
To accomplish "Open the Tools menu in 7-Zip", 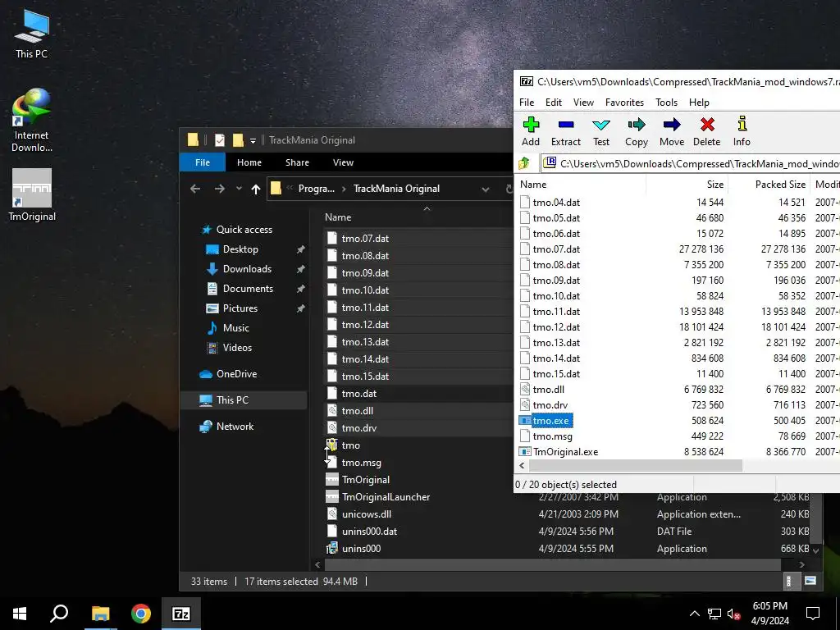I will 666,103.
